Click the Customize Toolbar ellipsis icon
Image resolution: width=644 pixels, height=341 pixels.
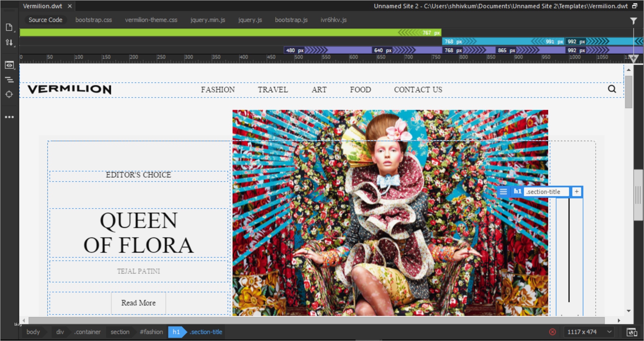click(9, 116)
